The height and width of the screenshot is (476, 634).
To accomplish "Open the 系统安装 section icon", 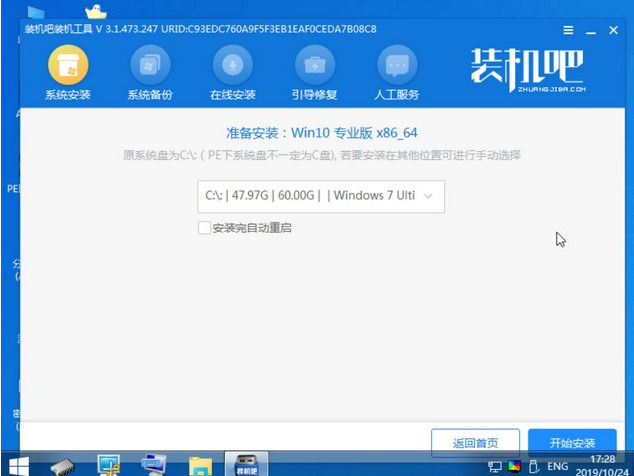I will [x=68, y=65].
